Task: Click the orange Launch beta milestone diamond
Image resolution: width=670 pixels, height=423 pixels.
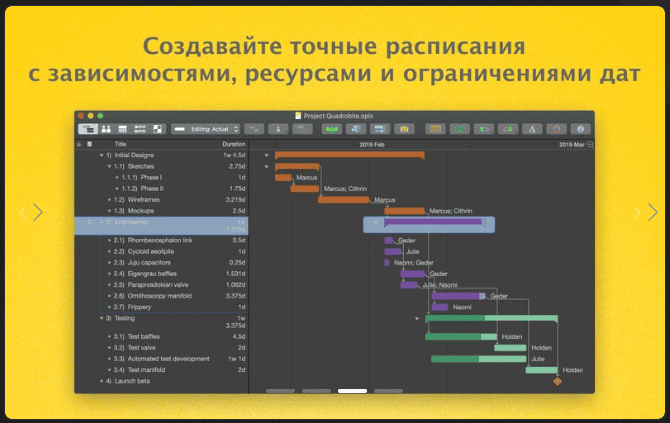Action: (x=557, y=381)
